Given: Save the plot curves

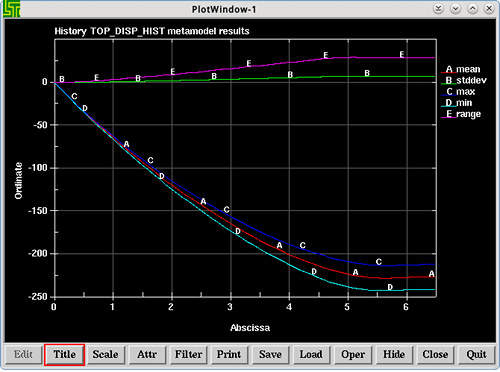Looking at the screenshot, I should coord(270,354).
